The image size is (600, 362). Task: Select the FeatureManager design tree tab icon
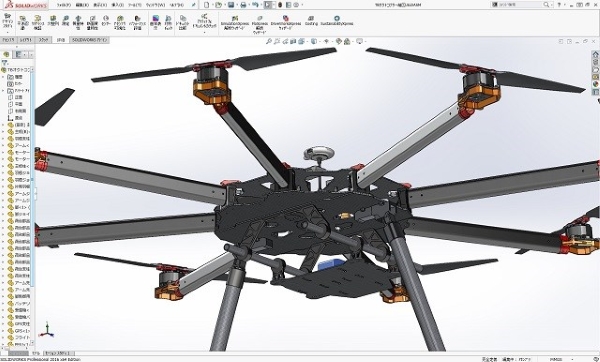pos(6,54)
